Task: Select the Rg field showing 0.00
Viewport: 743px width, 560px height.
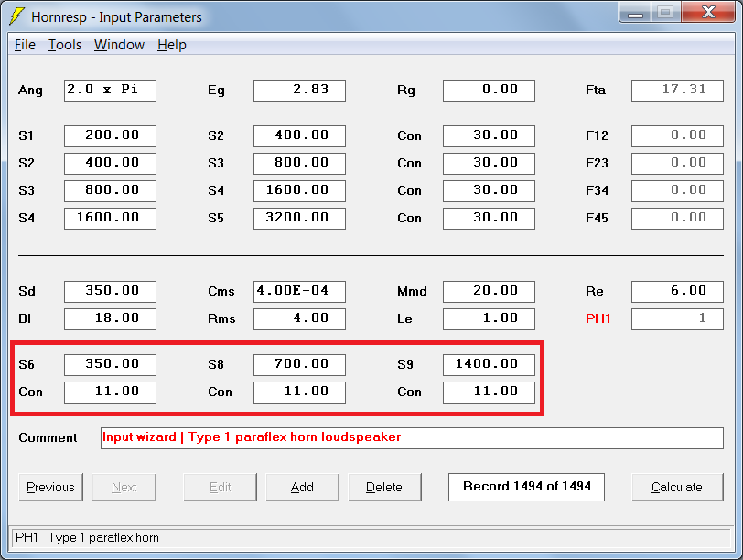Action: click(489, 91)
